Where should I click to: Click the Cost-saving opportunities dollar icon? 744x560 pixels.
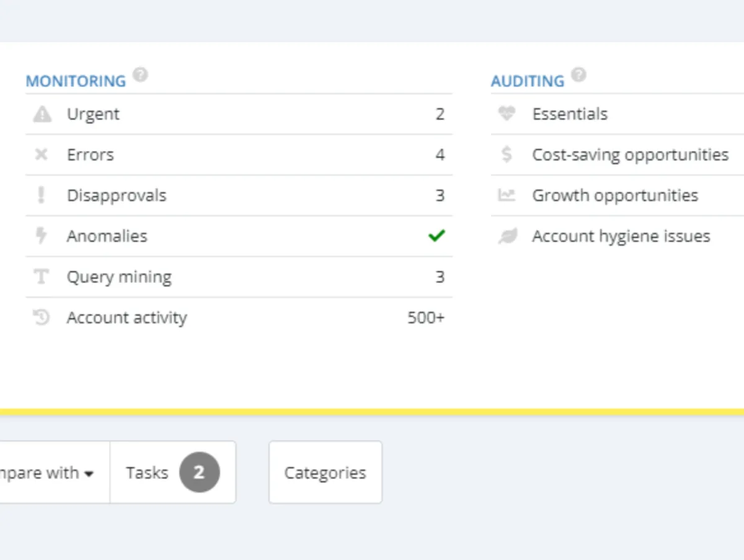tap(507, 154)
